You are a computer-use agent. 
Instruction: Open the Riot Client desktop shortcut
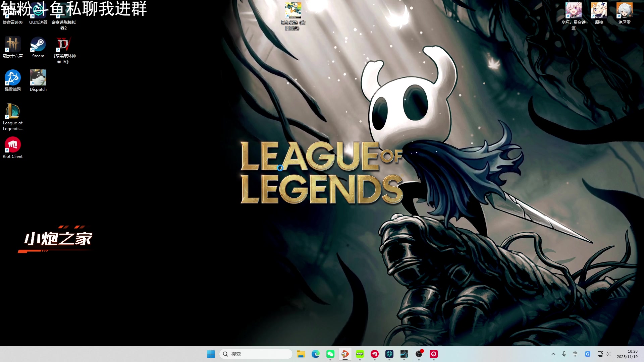coord(13,145)
